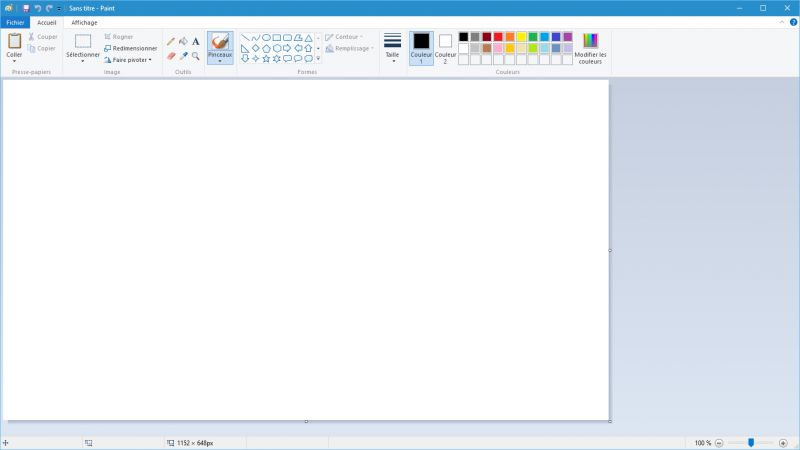Select the Text tool
Screen dimensions: 800x450
point(196,41)
